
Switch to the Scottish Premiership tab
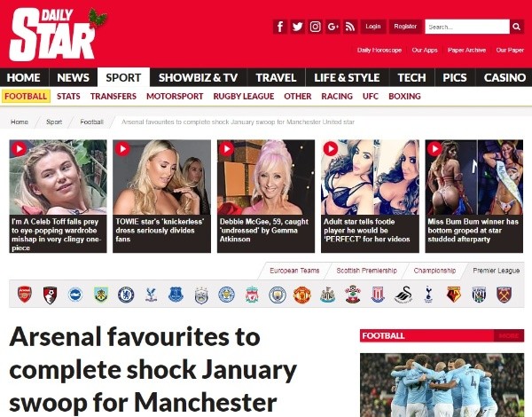coord(366,271)
